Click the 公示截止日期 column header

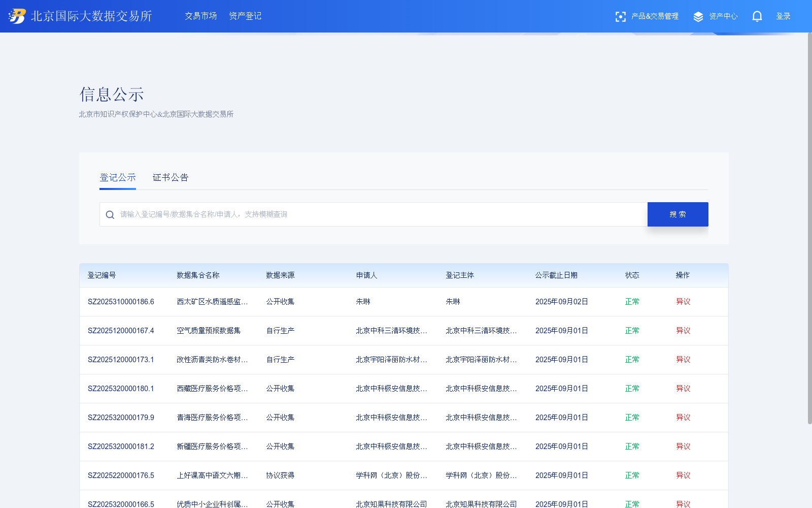pyautogui.click(x=556, y=275)
